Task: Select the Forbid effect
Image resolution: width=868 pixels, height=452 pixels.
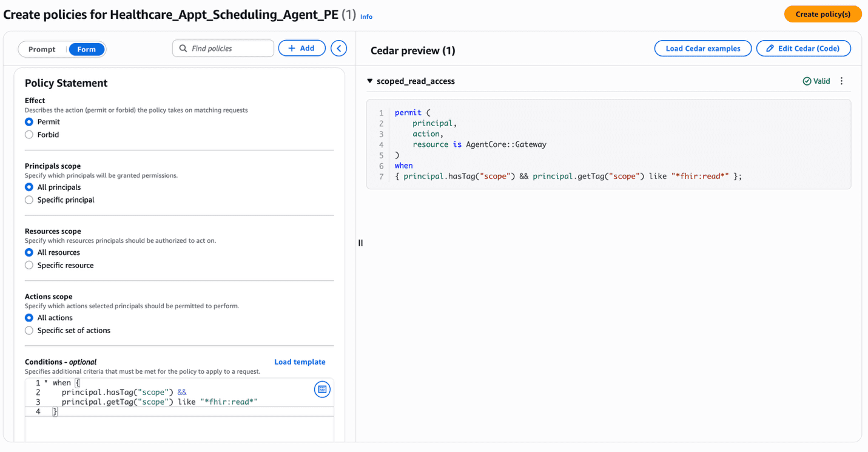Action: tap(29, 134)
